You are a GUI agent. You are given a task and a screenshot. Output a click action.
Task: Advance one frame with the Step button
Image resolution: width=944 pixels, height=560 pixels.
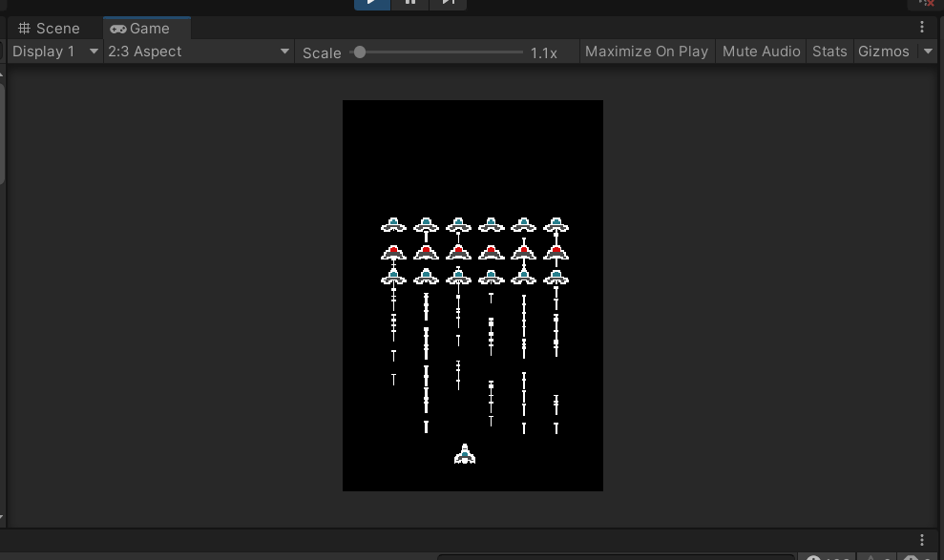click(448, 4)
